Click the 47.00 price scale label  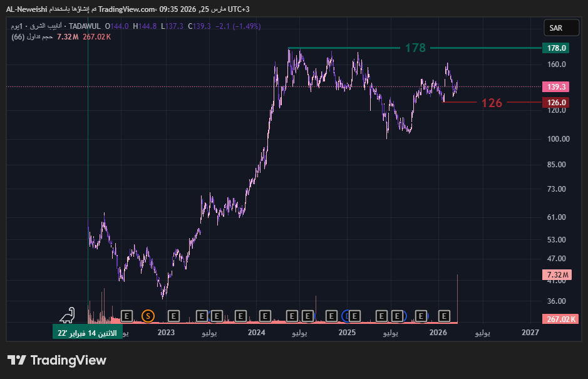click(557, 259)
